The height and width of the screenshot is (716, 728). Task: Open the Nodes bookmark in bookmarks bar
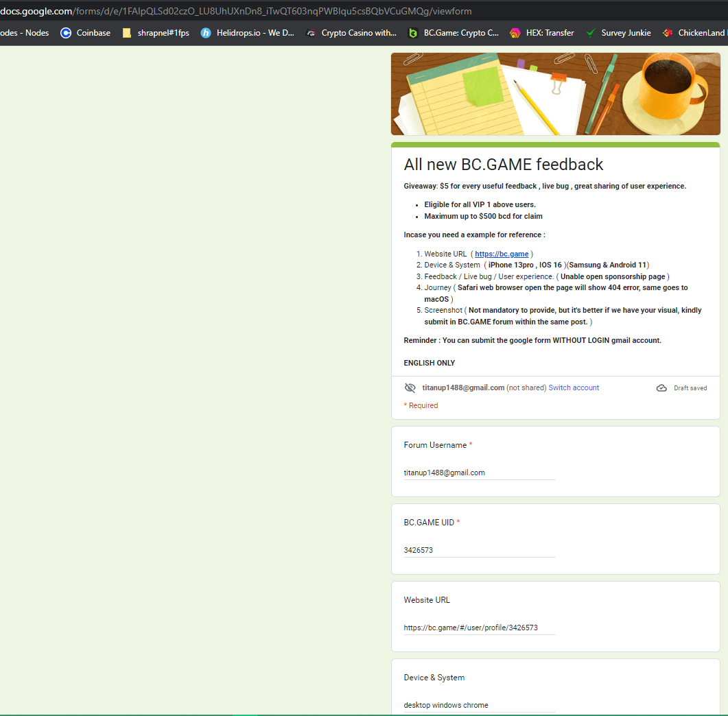click(25, 33)
